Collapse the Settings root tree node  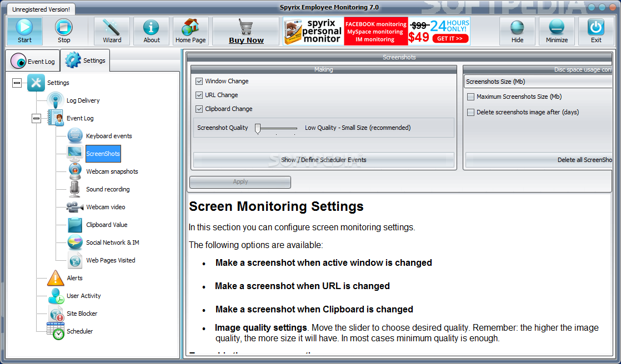[x=17, y=83]
